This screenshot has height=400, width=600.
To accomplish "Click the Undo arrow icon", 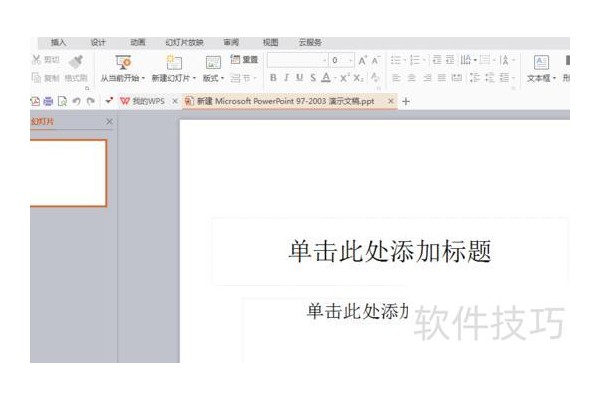I will [77, 101].
